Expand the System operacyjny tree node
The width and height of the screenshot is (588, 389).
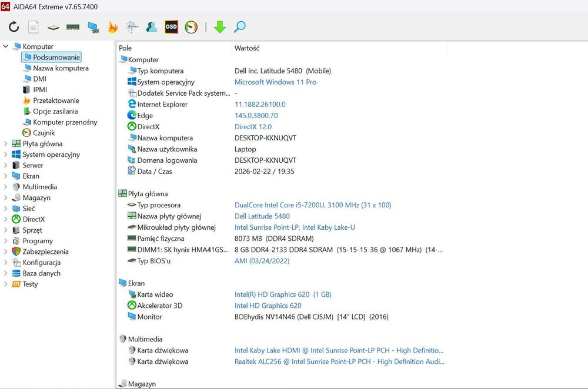coord(6,155)
